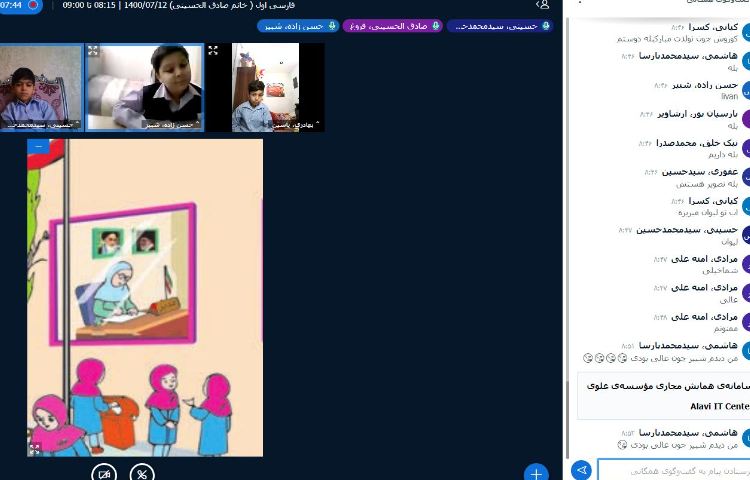The width and height of the screenshot is (750, 480).
Task: Click the message livan from حسن زاده
Action: click(729, 97)
